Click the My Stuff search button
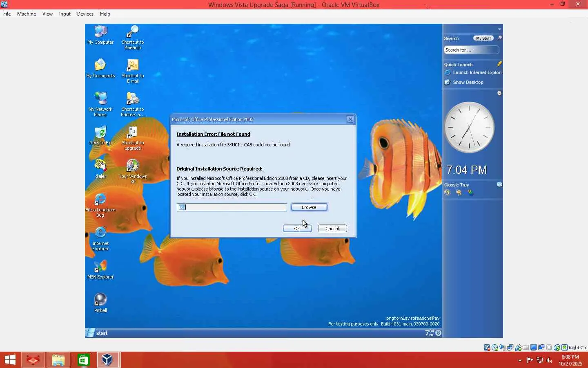Image resolution: width=588 pixels, height=368 pixels. pyautogui.click(x=483, y=38)
